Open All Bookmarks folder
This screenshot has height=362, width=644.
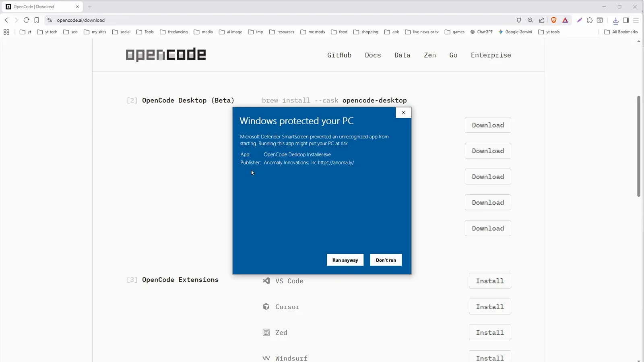coord(621,32)
